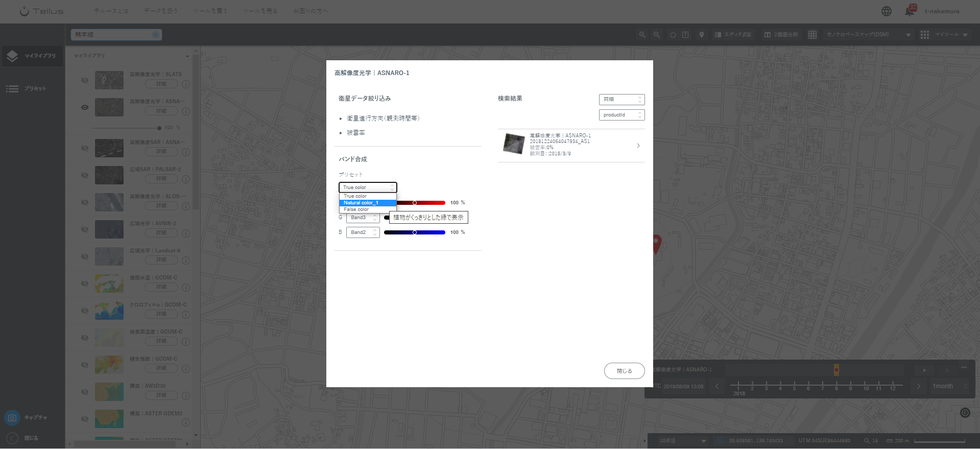Expand マイライブラリ panel dropdown arrow
980x449 pixels.
(x=187, y=56)
